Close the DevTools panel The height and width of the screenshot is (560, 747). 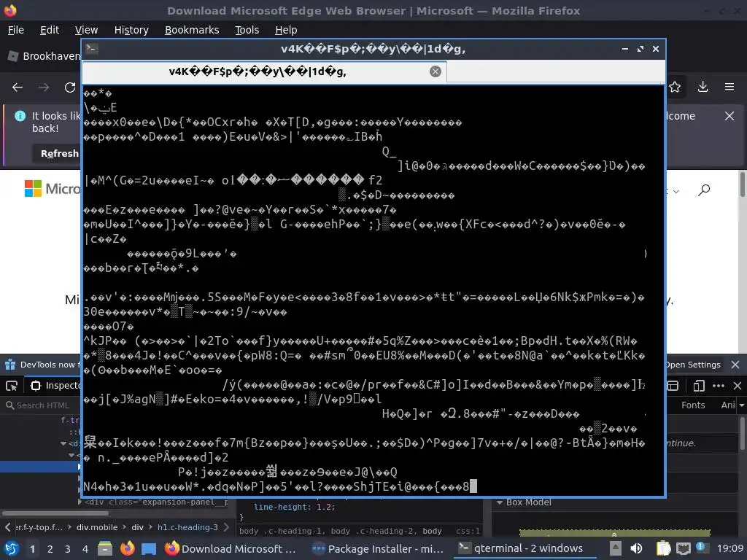[737, 386]
